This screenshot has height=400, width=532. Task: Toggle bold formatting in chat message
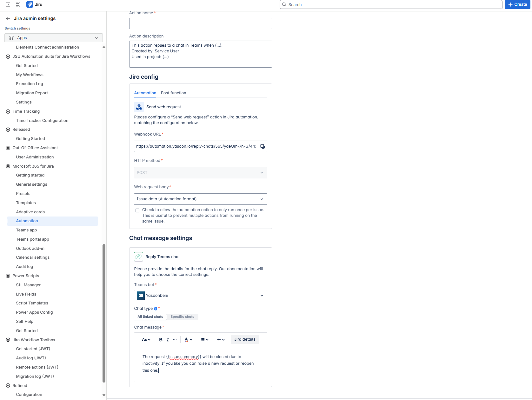161,340
